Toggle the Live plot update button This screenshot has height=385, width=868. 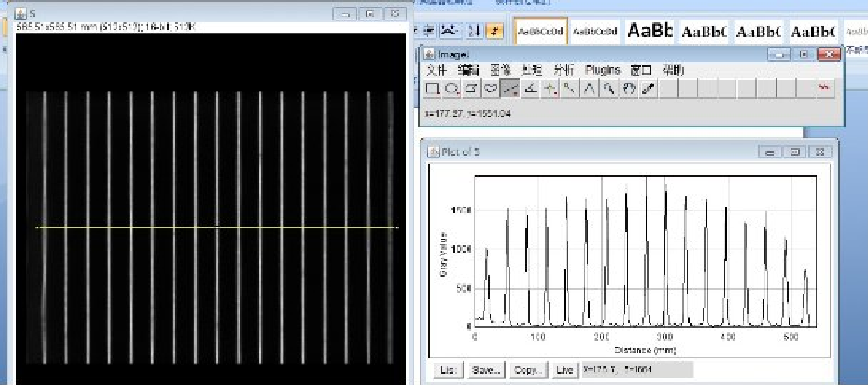[564, 370]
